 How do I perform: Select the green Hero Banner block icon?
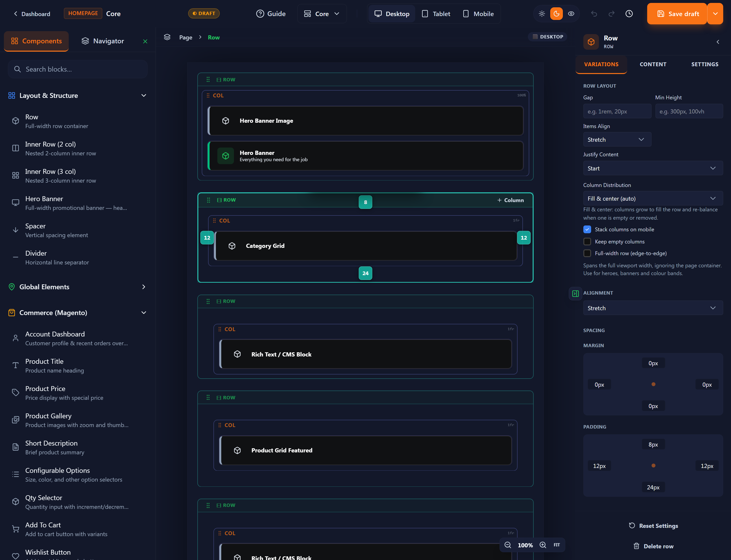226,156
